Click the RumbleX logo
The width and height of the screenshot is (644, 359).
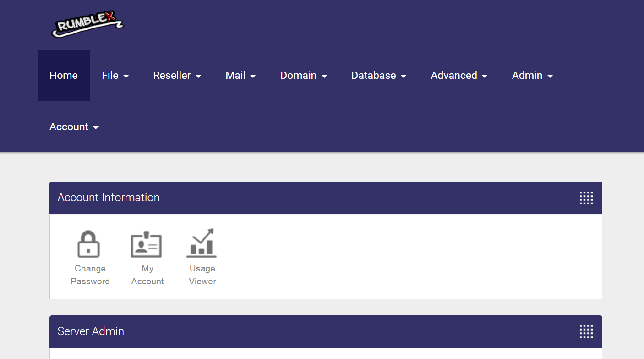pos(87,24)
